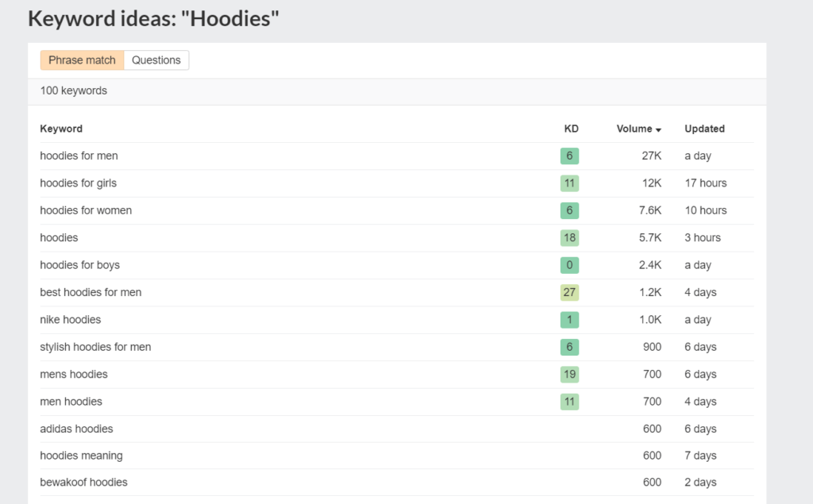Click KD badge 18 in the hoodies row
This screenshot has width=813, height=504.
point(569,237)
